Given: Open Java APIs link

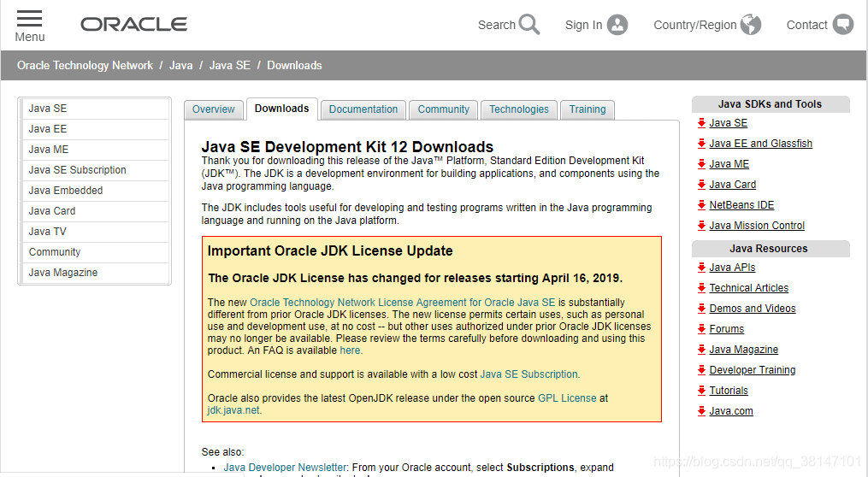Looking at the screenshot, I should pos(732,268).
